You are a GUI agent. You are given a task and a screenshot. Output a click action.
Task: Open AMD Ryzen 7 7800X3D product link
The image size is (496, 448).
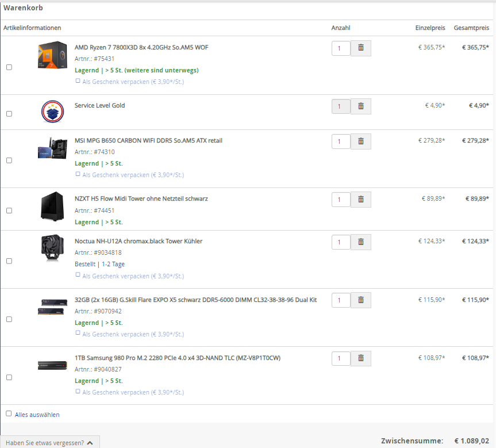coord(141,48)
